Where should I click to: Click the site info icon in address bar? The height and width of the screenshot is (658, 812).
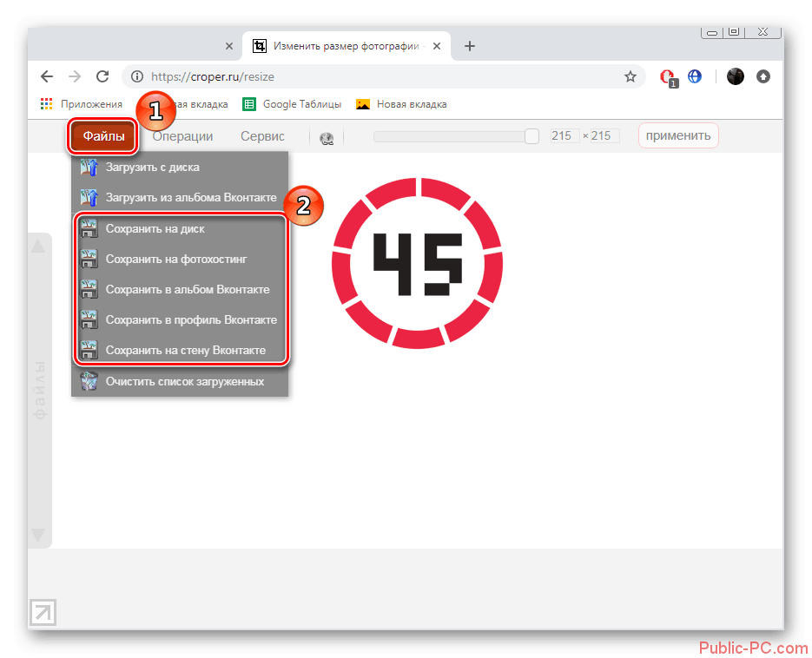137,76
